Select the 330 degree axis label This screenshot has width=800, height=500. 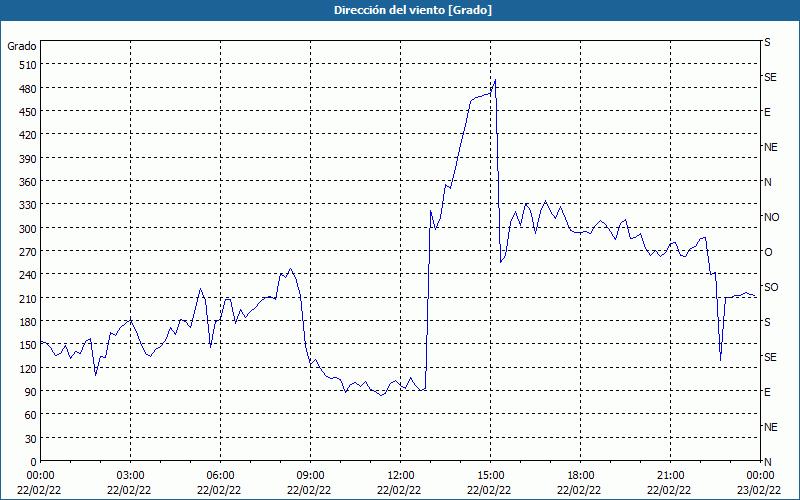(28, 205)
